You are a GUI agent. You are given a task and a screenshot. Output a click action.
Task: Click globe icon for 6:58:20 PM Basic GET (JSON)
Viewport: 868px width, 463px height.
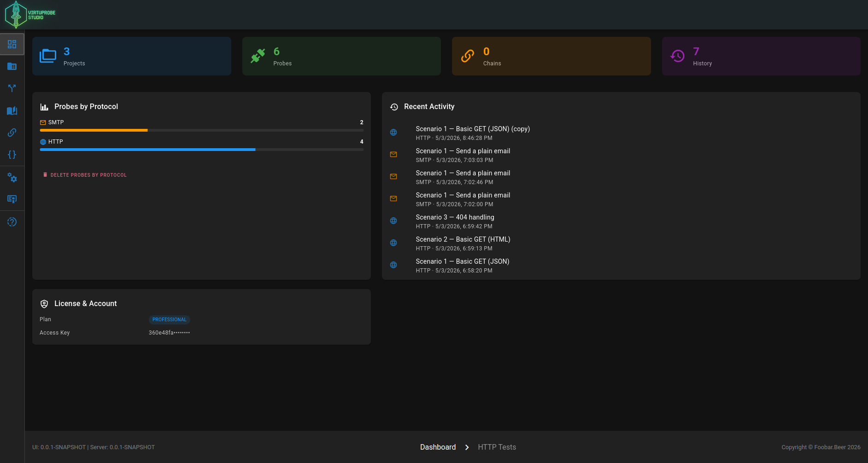pyautogui.click(x=393, y=265)
